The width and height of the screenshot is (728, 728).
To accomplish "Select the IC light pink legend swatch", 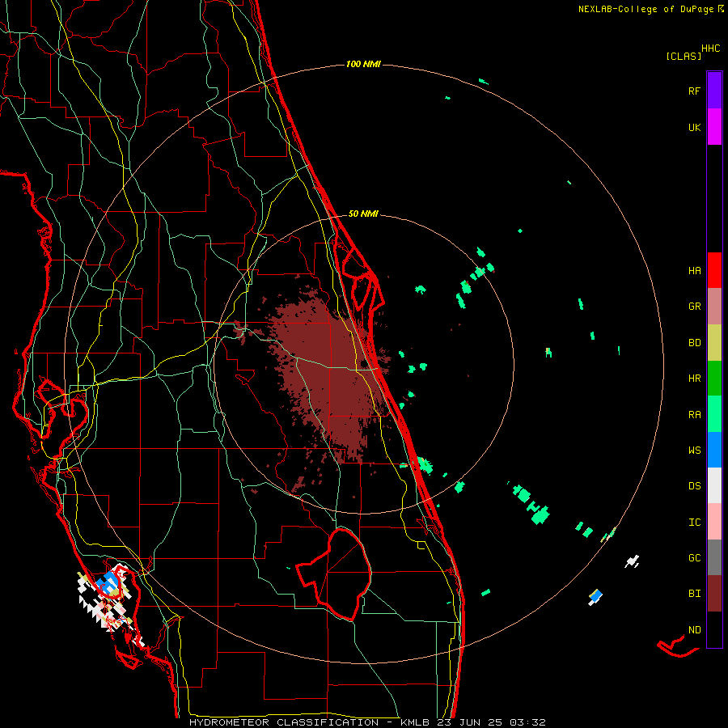I will pyautogui.click(x=714, y=522).
